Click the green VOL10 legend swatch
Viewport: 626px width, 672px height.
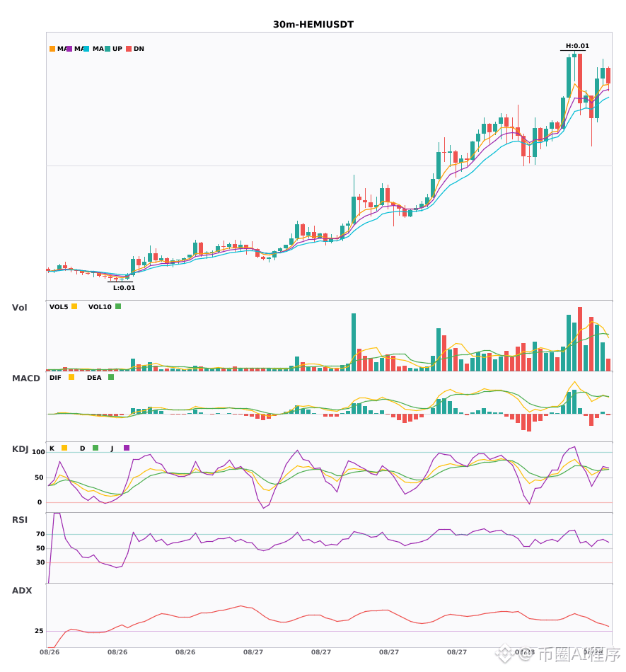118,306
